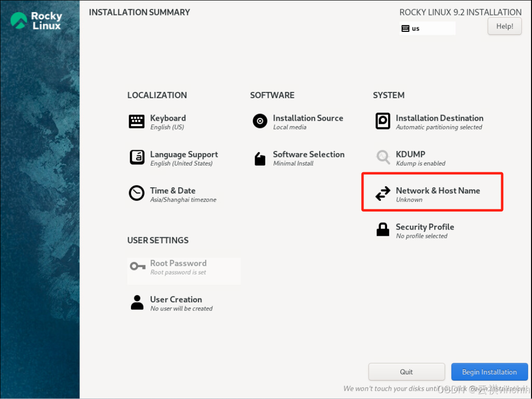The height and width of the screenshot is (399, 532).
Task: Click the keyboard icon in the us layout indicator
Action: click(405, 28)
